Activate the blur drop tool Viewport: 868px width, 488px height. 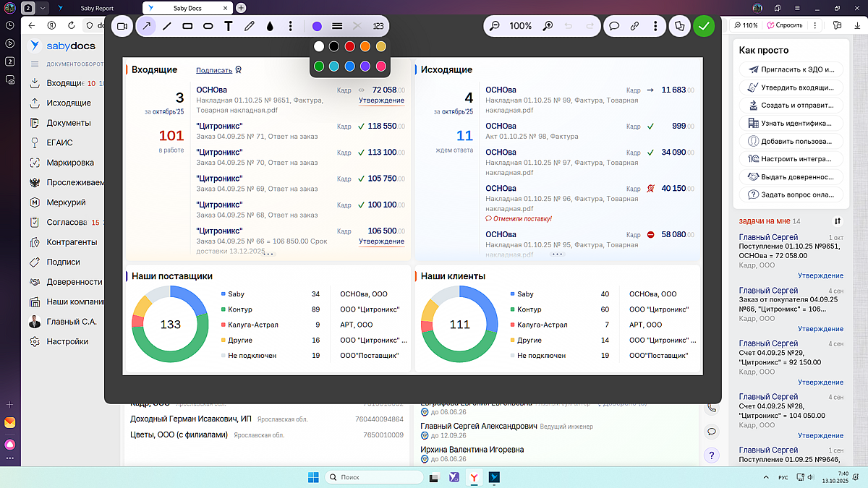pyautogui.click(x=270, y=26)
